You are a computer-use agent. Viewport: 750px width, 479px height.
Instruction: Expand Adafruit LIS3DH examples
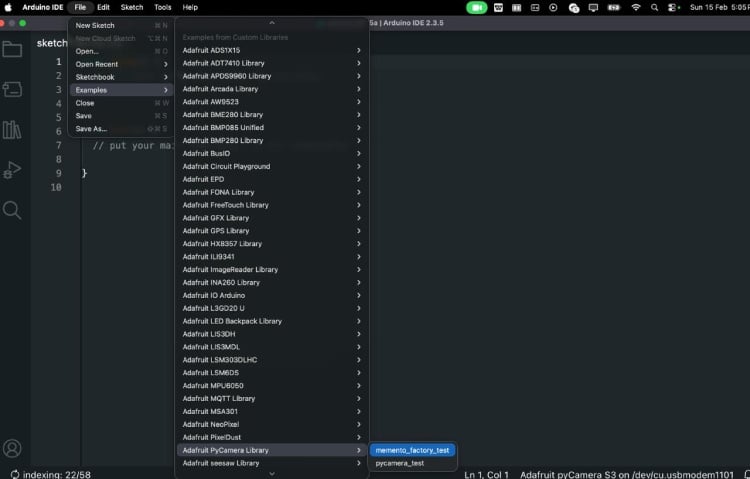point(272,334)
